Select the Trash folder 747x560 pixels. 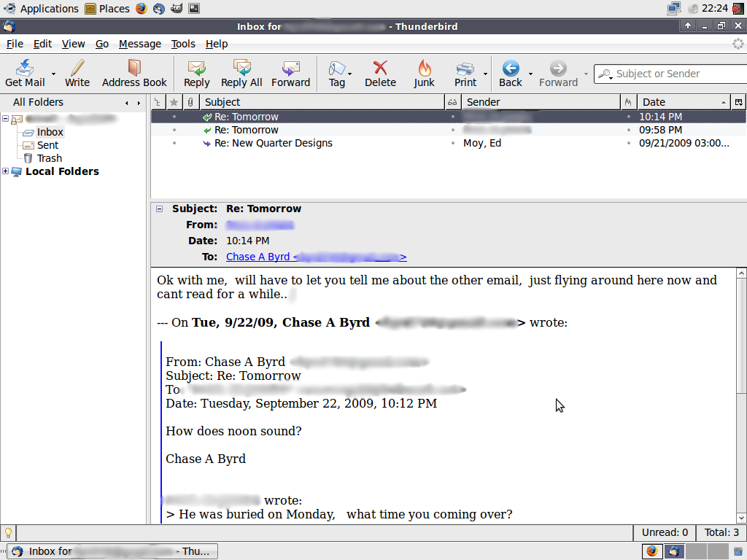(x=50, y=158)
